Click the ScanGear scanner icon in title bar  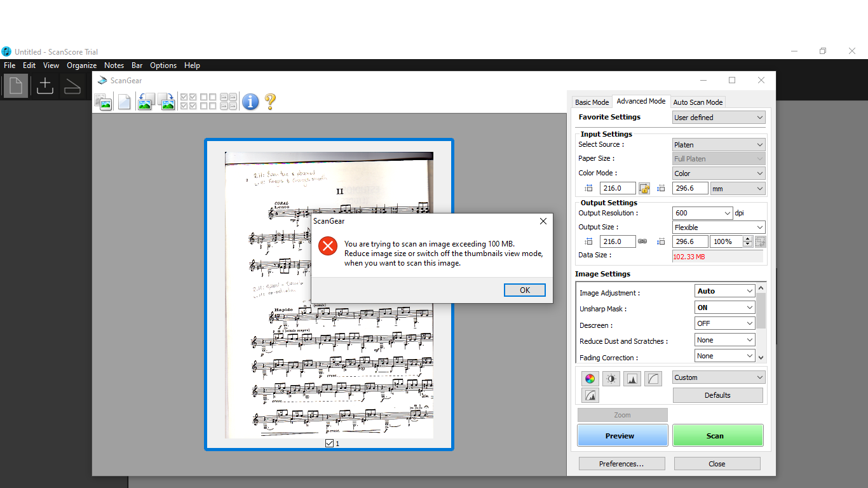pos(102,81)
